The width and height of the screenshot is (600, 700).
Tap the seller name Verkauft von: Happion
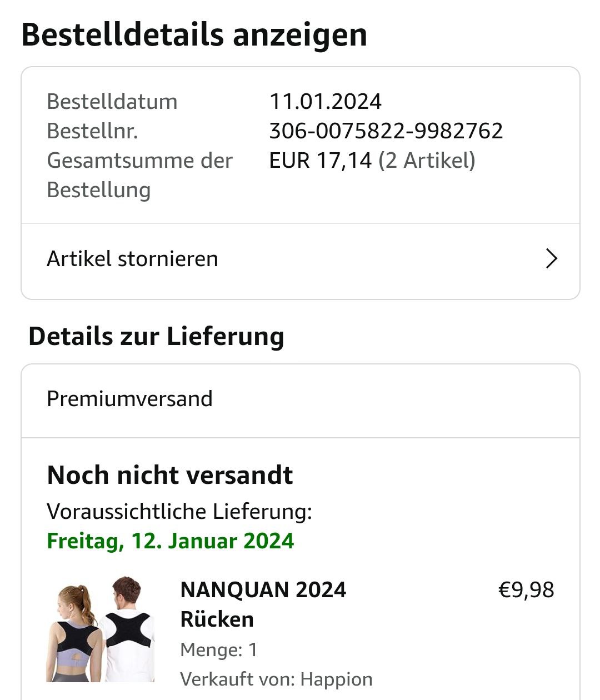[x=276, y=679]
